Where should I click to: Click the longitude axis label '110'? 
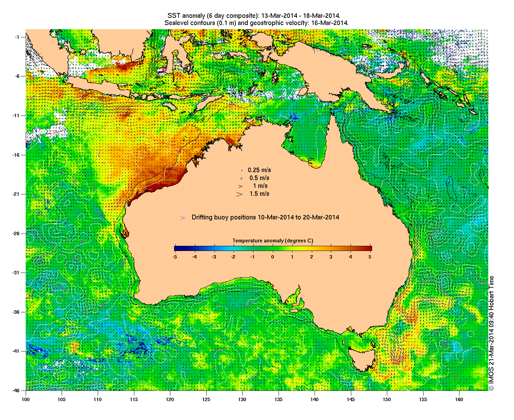[98, 399]
